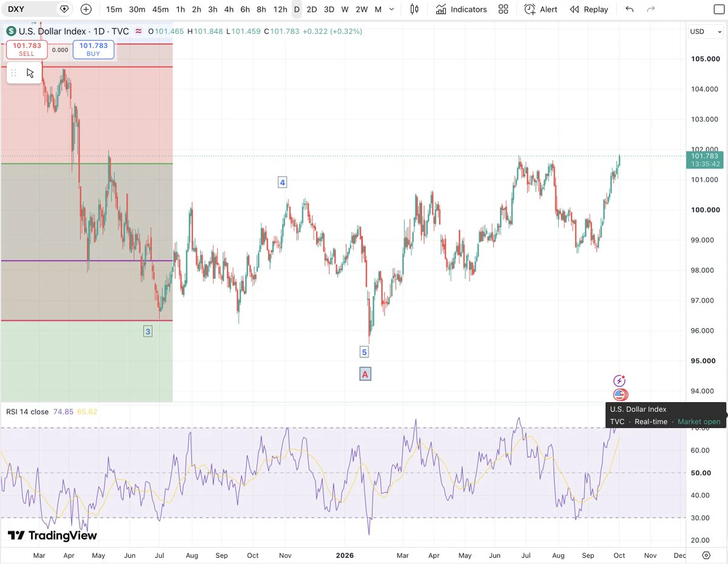This screenshot has width=728, height=564.
Task: Select the daily D timeframe
Action: tap(297, 9)
